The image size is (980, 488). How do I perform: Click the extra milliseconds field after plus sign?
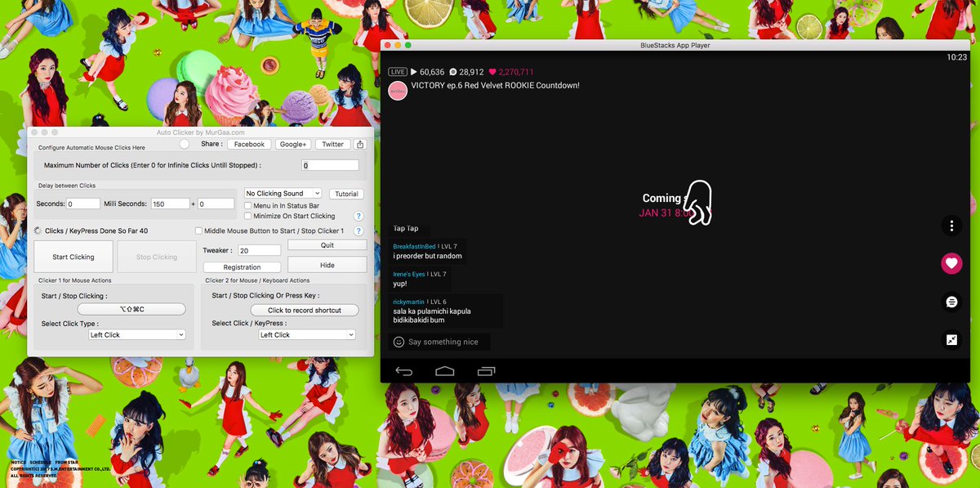(x=216, y=204)
